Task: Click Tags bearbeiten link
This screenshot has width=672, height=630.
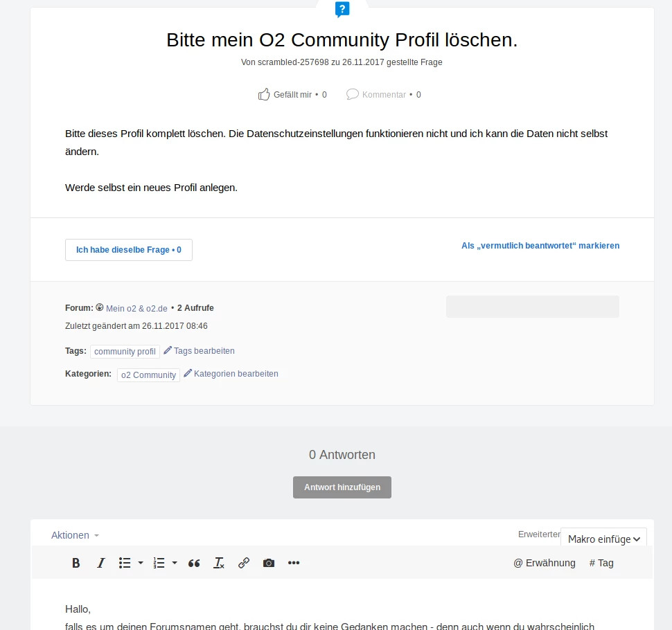Action: click(204, 351)
